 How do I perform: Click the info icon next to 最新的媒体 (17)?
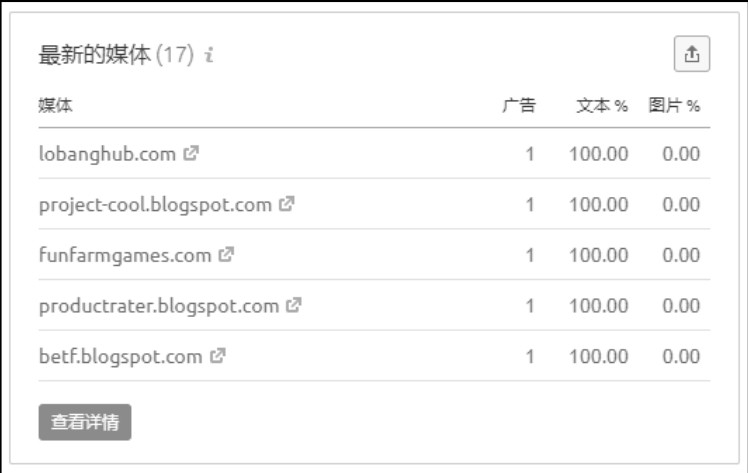pos(208,55)
